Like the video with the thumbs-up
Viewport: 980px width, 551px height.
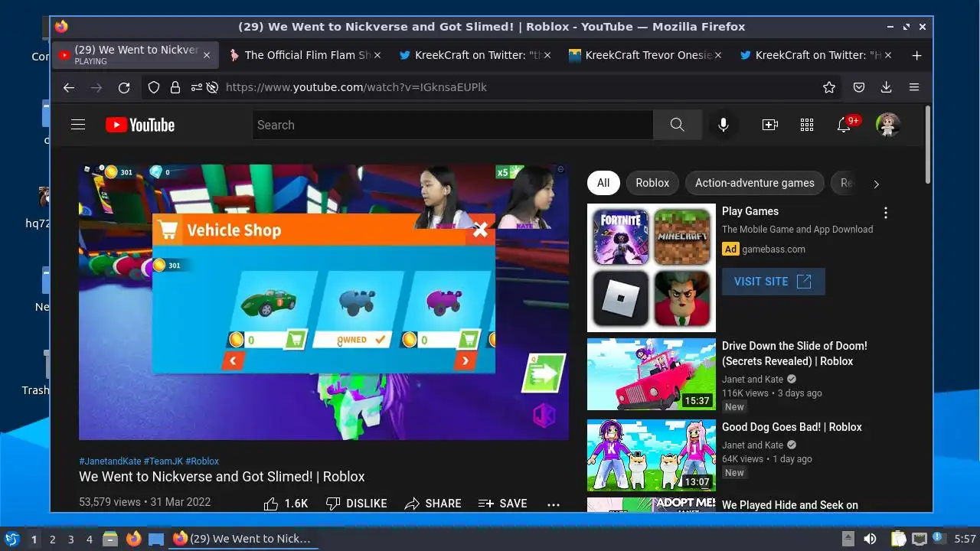pos(286,504)
